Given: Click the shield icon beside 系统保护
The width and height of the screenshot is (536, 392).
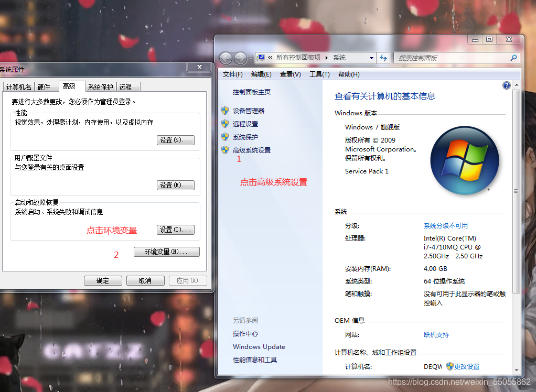Looking at the screenshot, I should (x=225, y=137).
